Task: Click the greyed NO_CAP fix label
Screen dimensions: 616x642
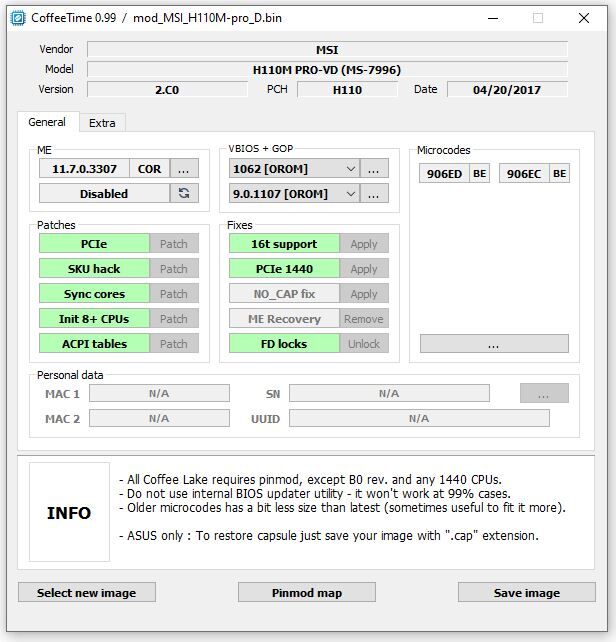Action: click(x=284, y=294)
